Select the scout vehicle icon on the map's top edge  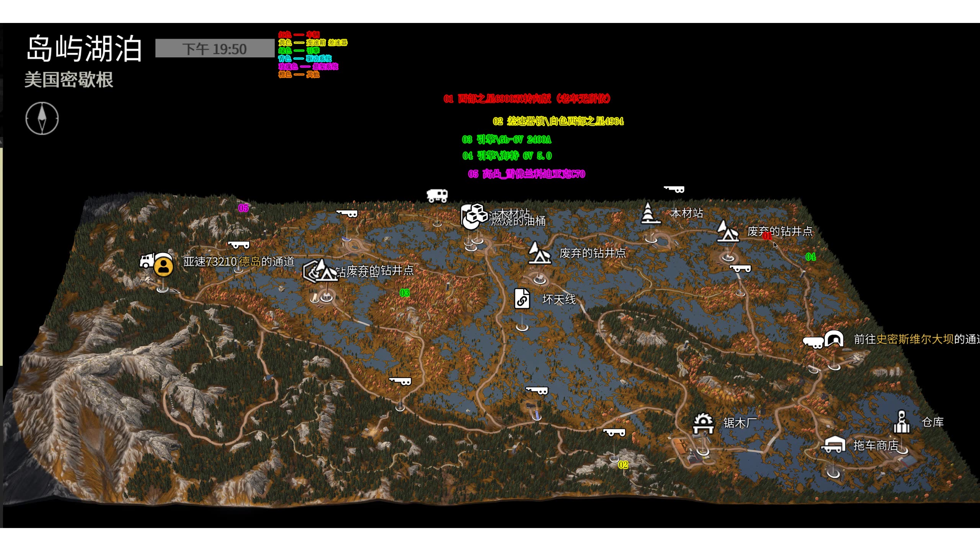click(x=437, y=196)
